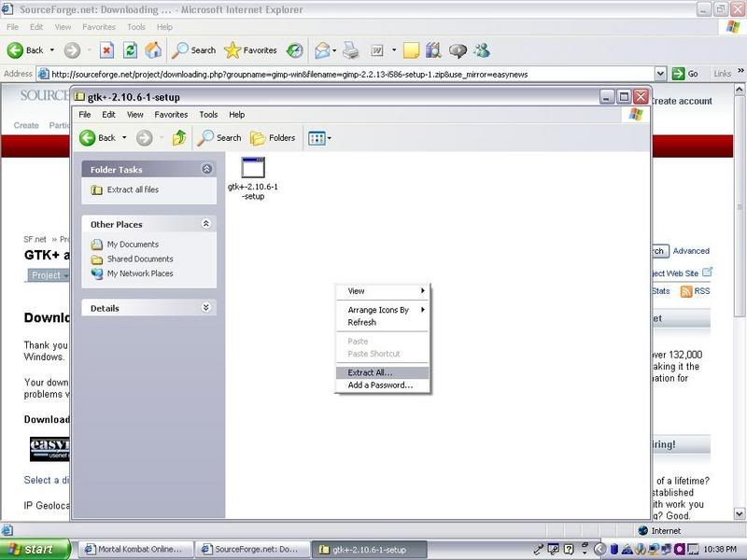Collapse the Folder Tasks panel
Viewport: 747px width, 560px height.
(206, 169)
